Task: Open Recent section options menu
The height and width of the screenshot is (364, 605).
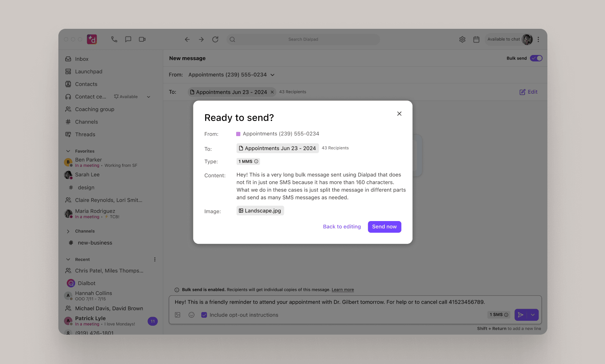Action: [155, 259]
